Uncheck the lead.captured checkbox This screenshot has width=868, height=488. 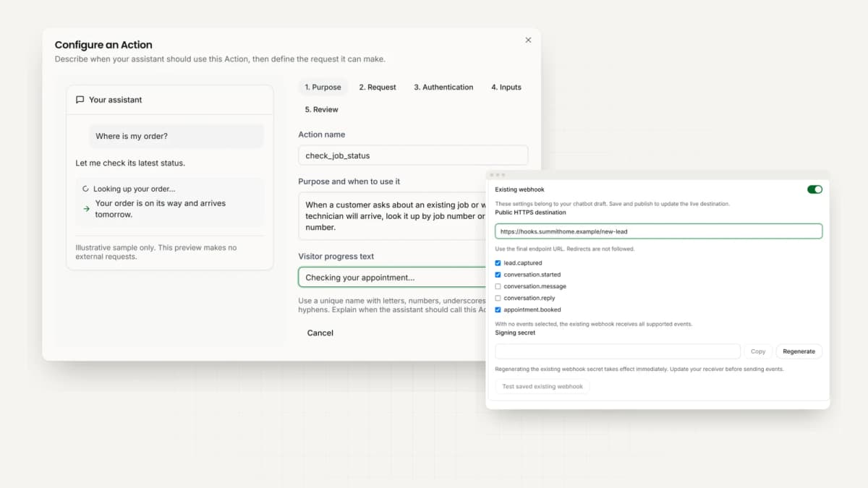[498, 263]
